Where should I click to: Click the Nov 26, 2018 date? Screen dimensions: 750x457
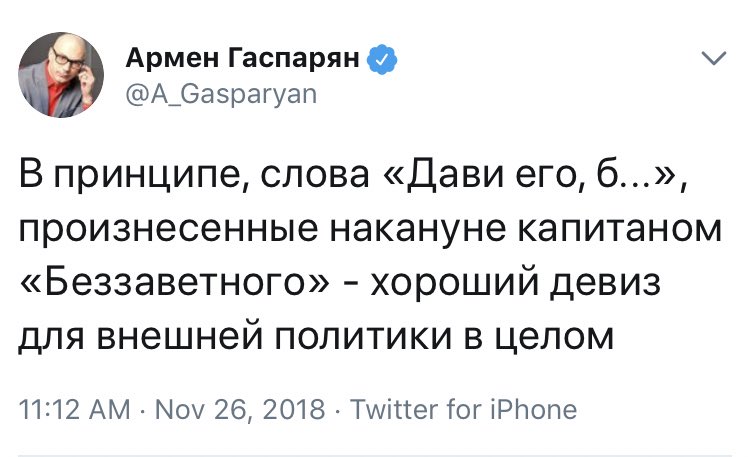[x=240, y=410]
